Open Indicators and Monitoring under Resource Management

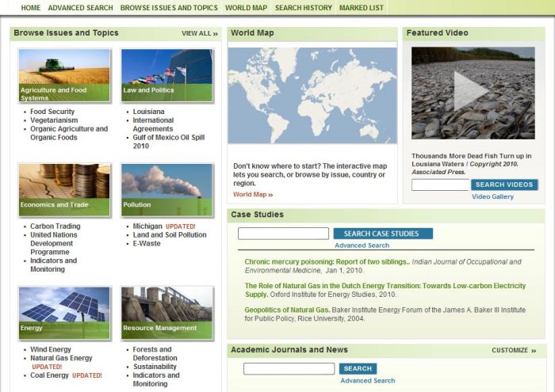tap(156, 379)
